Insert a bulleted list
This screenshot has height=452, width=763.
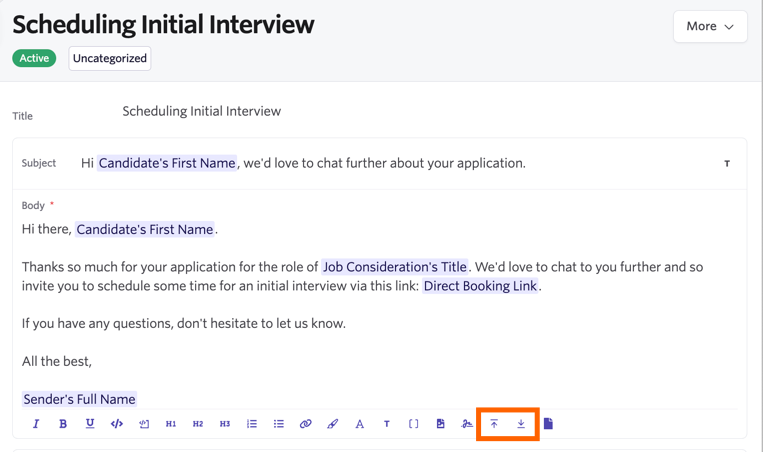tap(279, 424)
